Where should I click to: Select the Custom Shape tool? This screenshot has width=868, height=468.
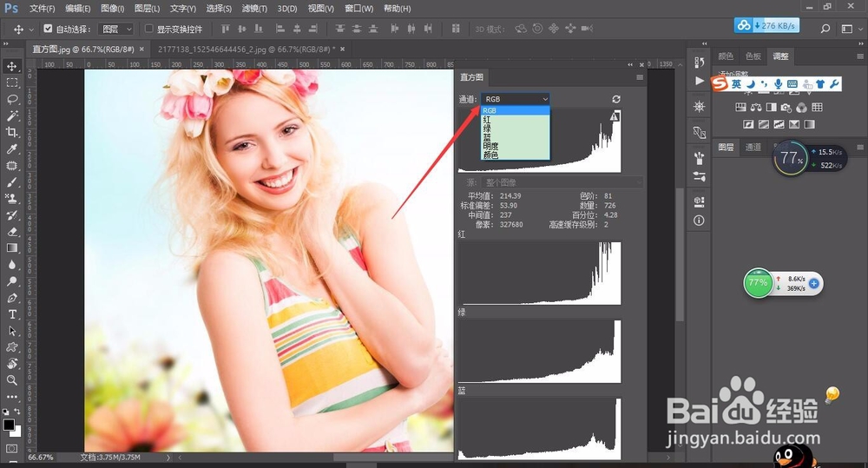[11, 347]
